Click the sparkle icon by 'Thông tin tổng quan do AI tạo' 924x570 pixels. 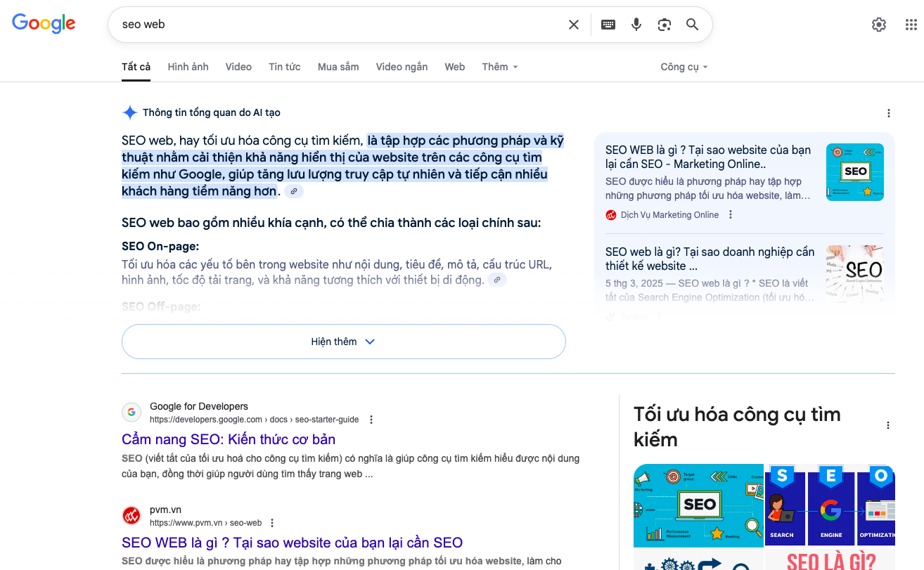point(130,112)
